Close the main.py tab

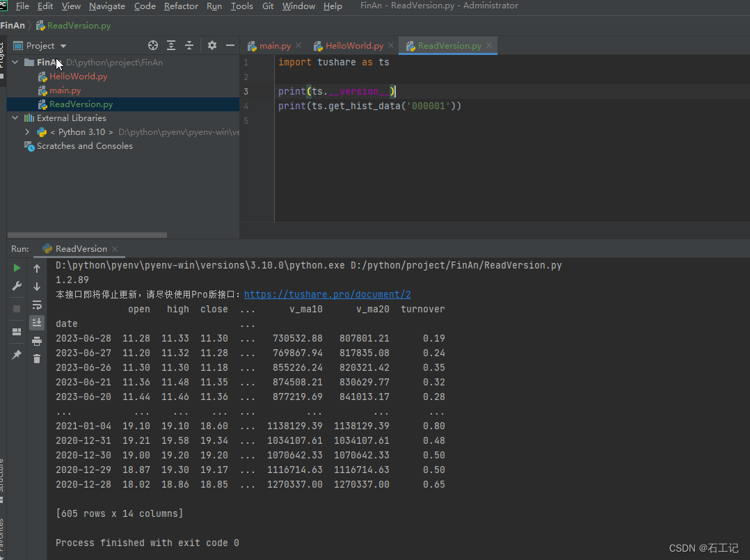click(298, 45)
